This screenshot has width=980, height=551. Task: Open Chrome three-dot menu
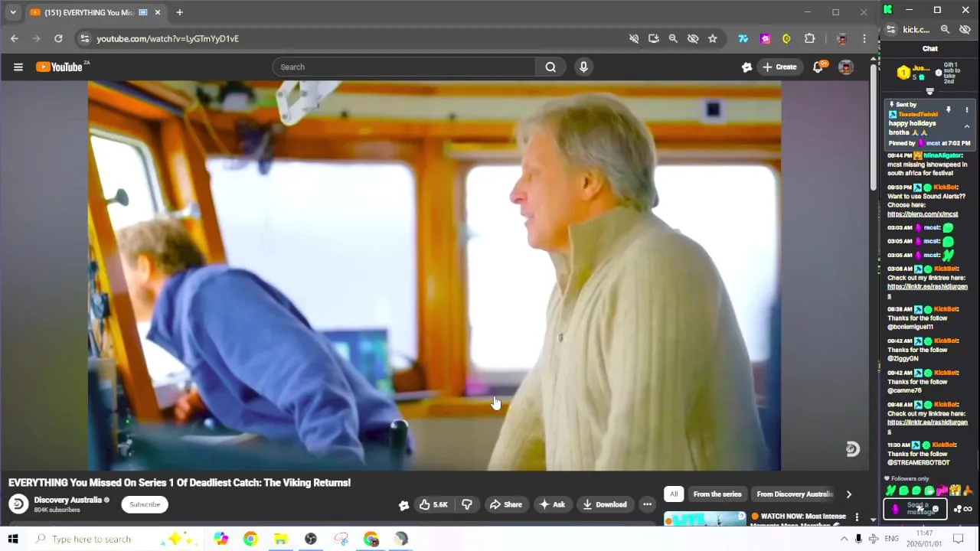point(864,38)
